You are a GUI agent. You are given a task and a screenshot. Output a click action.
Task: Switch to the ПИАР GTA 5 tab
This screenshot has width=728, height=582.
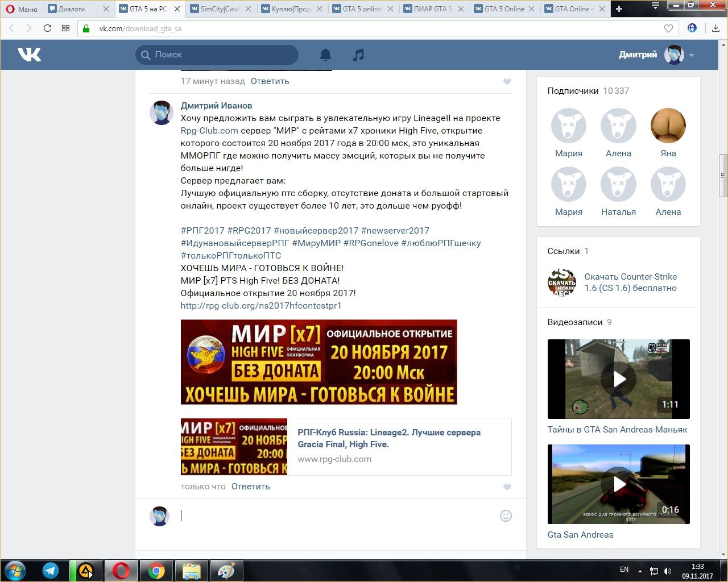coord(434,9)
